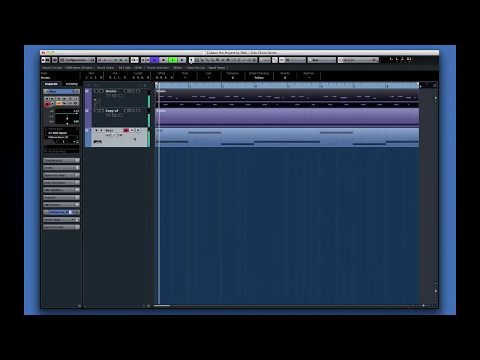Click the Offset value in the info line
Image resolution: width=480 pixels, height=360 pixels.
coord(164,78)
